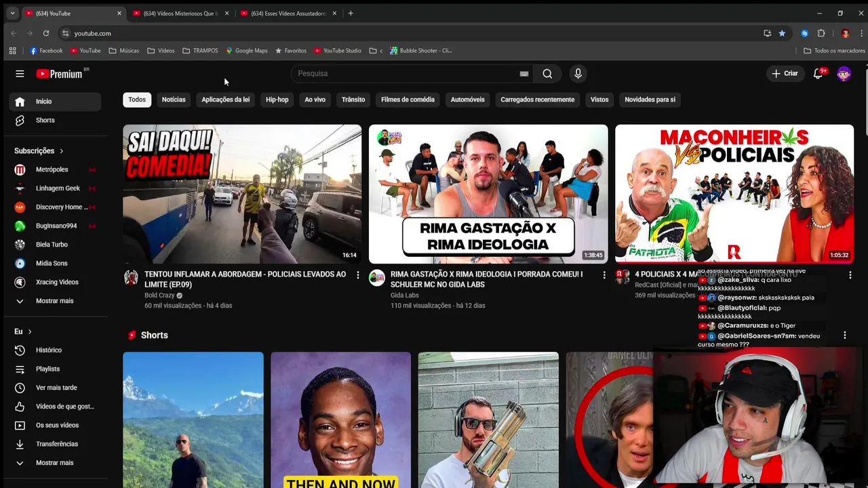Select the Hip-hop filter chip
The height and width of the screenshot is (488, 868).
[277, 100]
